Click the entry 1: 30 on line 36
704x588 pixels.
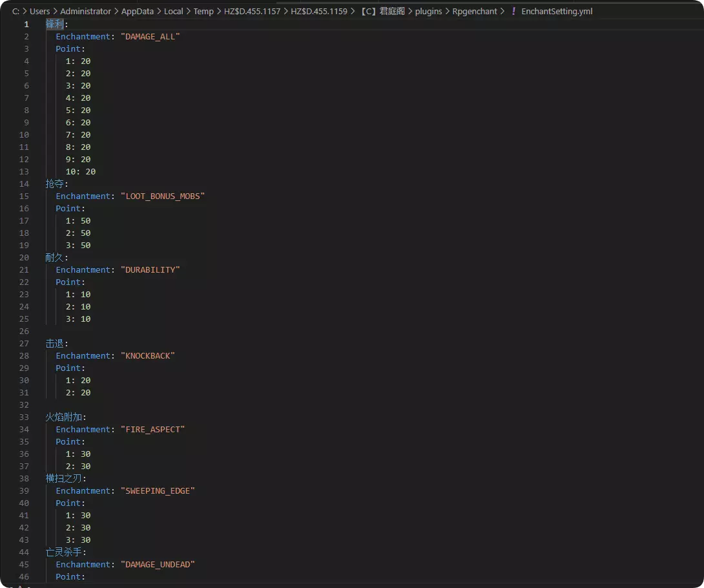(x=78, y=454)
